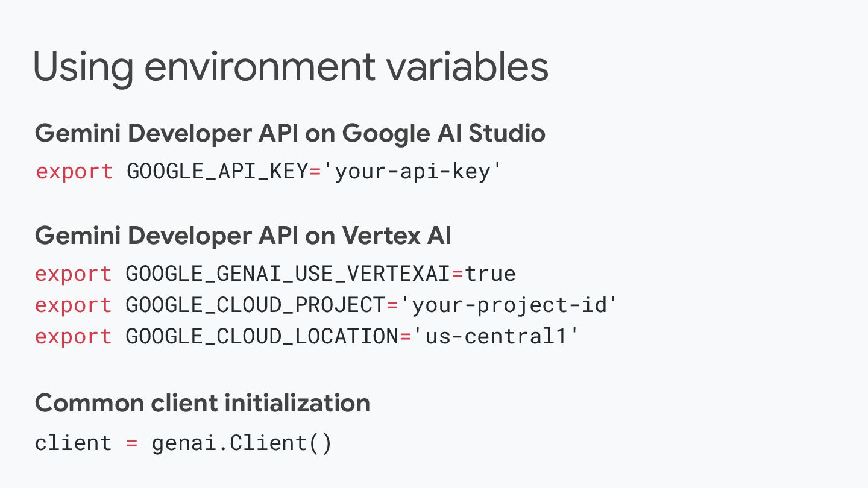868x488 pixels.
Task: Select the 'Gemini Developer API on Vertex AI' heading
Action: point(243,236)
